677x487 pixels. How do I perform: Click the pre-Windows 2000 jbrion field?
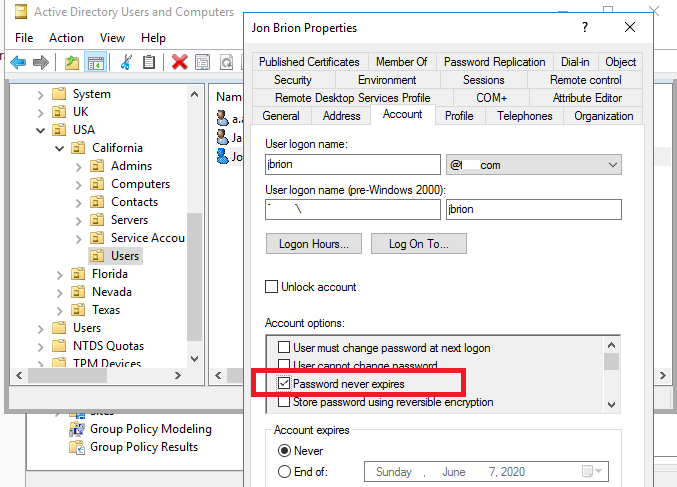tap(534, 209)
